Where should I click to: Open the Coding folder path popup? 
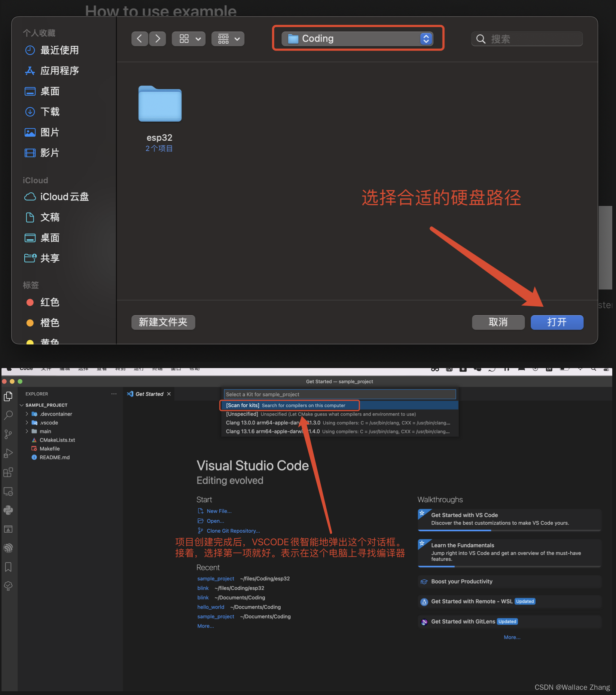357,39
